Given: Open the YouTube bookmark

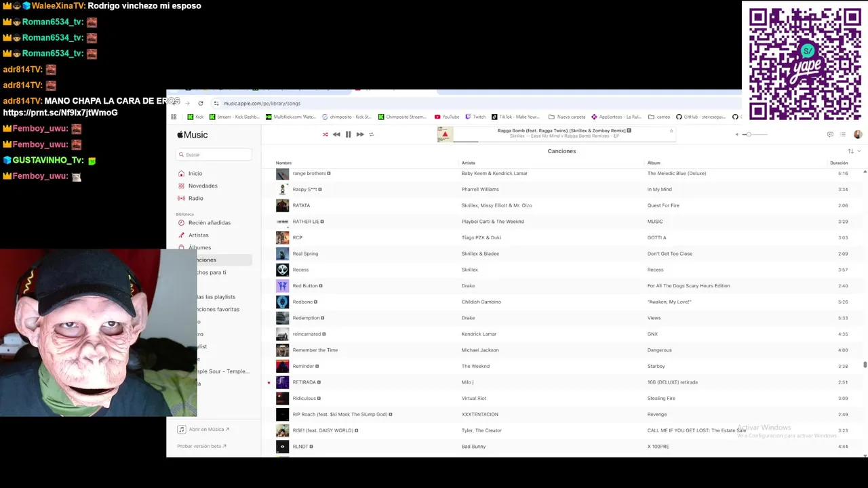Looking at the screenshot, I should (447, 117).
